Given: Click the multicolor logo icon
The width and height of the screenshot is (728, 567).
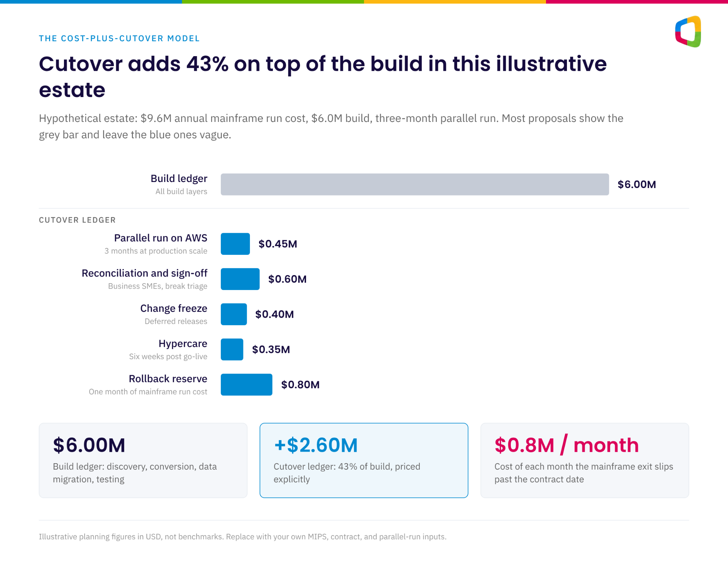Looking at the screenshot, I should click(688, 32).
